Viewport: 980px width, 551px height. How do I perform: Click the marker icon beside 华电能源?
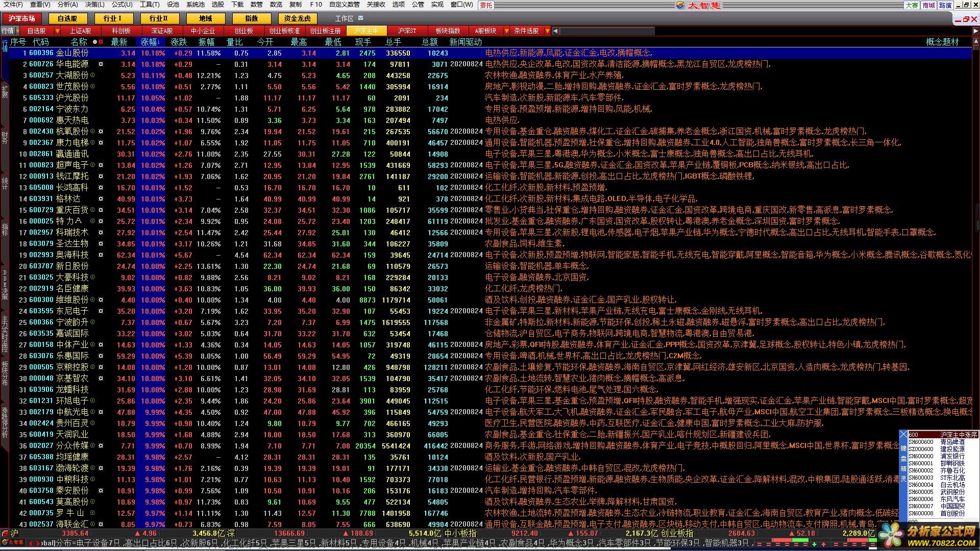tap(101, 64)
